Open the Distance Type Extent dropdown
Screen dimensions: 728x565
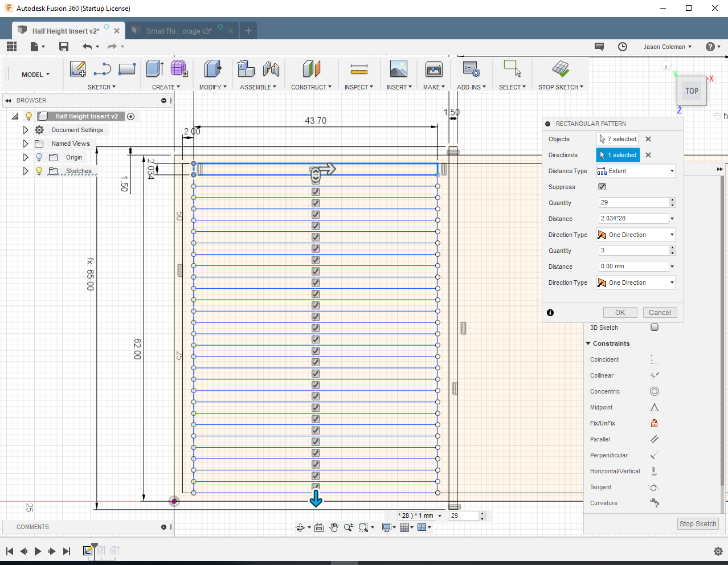point(636,171)
